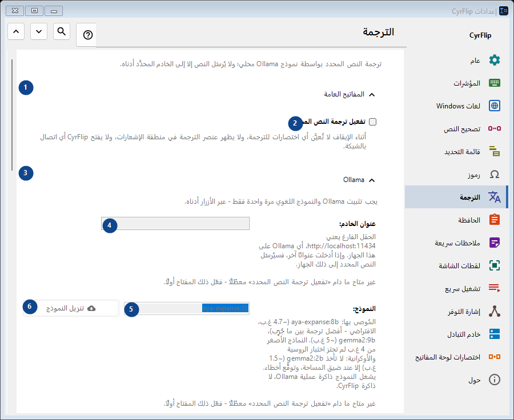Click the Quick notes (ملاحظات سريعة) icon
The height and width of the screenshot is (420, 514).
click(495, 243)
